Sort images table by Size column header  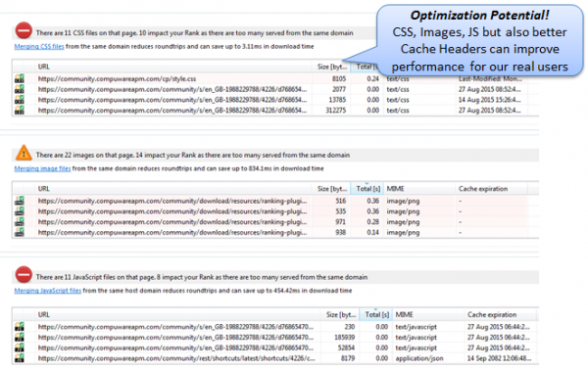[x=332, y=189]
